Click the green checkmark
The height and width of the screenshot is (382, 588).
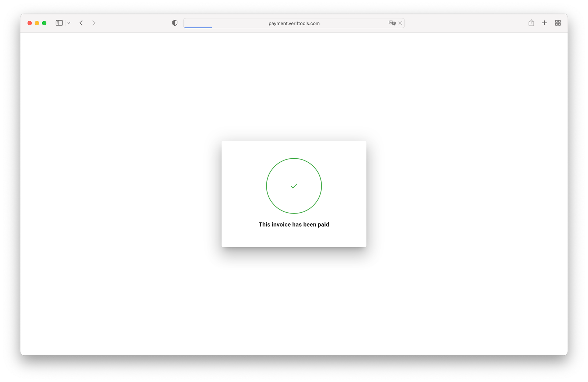click(x=294, y=186)
